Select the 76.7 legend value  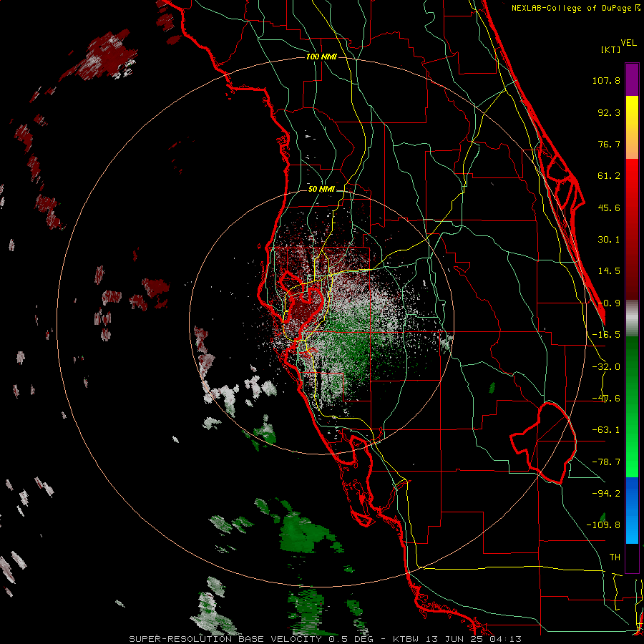[609, 144]
